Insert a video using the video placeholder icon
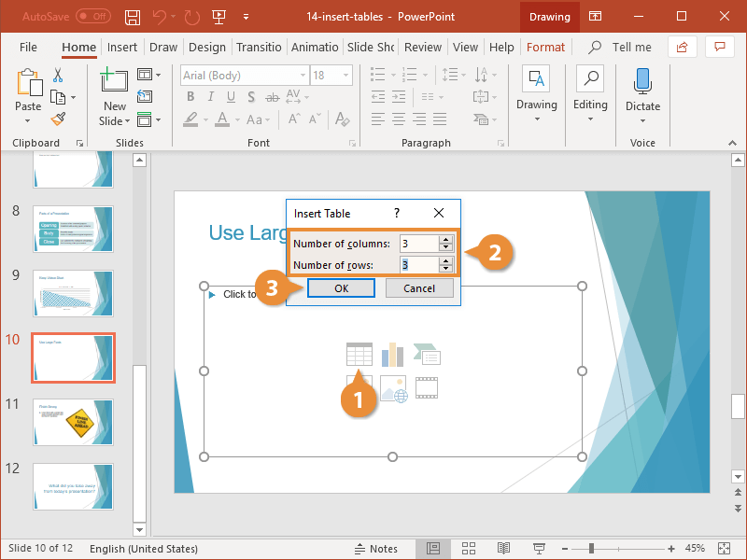Image resolution: width=747 pixels, height=560 pixels. tap(427, 387)
